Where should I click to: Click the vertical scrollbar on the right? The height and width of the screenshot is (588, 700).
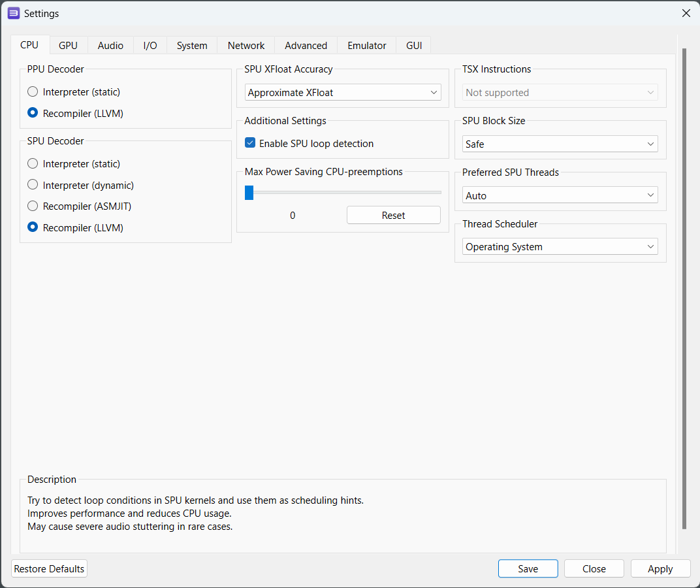[684, 289]
